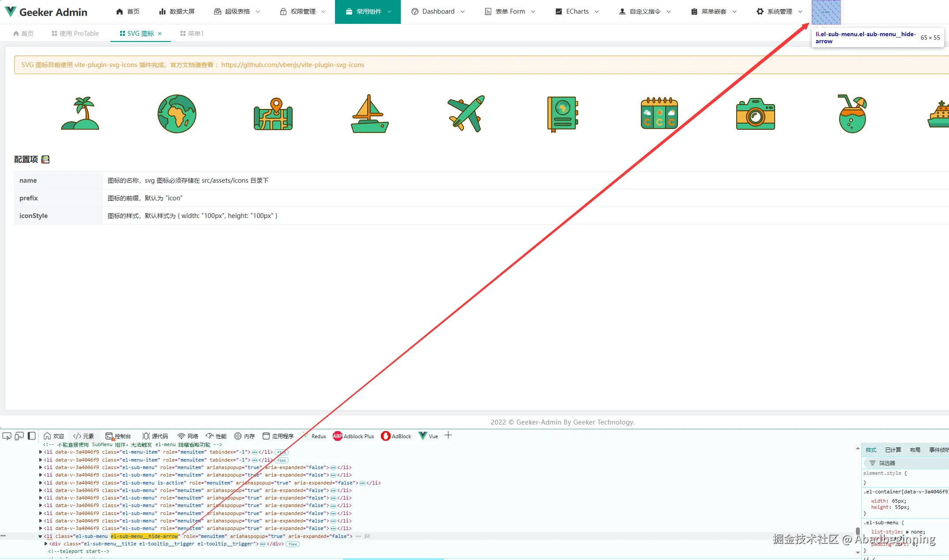Open the vite-plugin-svg-icons GitHub link
949x560 pixels.
293,65
